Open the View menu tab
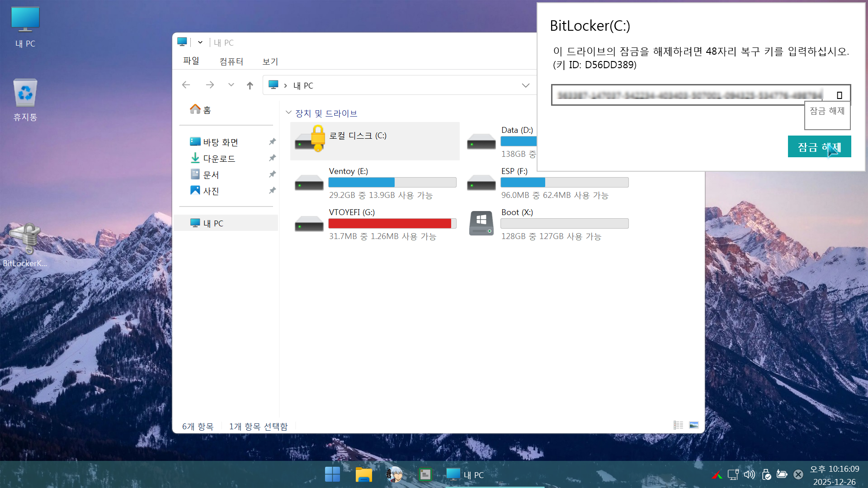This screenshot has height=488, width=868. point(270,61)
